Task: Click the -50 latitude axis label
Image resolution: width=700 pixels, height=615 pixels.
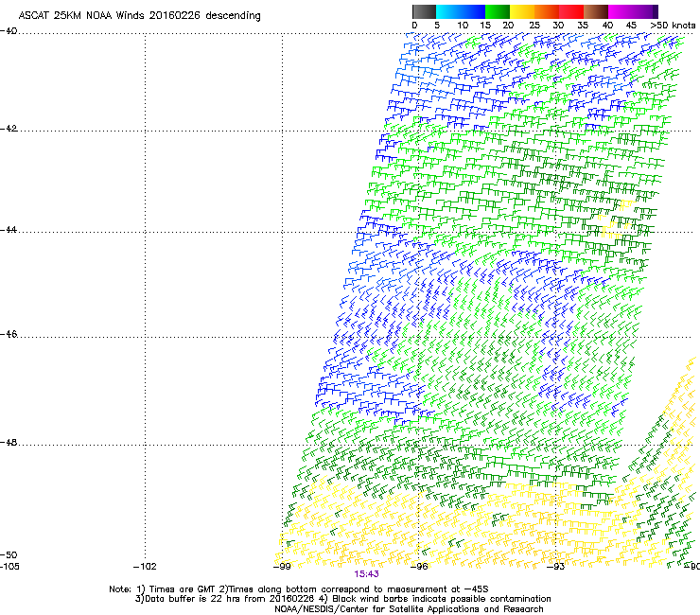Action: click(x=9, y=555)
